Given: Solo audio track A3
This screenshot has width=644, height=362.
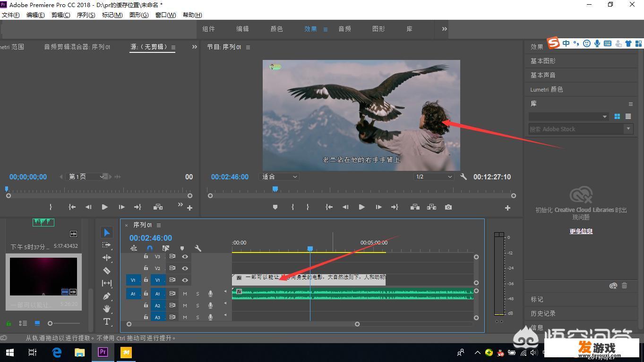Looking at the screenshot, I should point(197,317).
